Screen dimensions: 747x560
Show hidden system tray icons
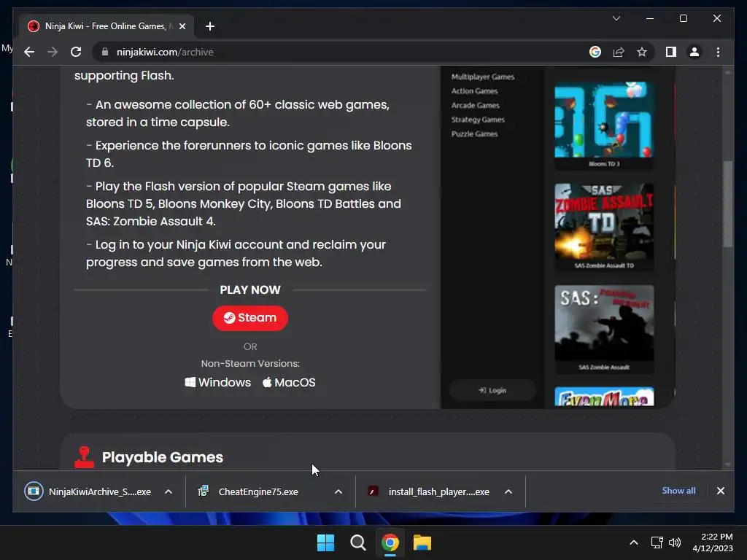click(634, 542)
